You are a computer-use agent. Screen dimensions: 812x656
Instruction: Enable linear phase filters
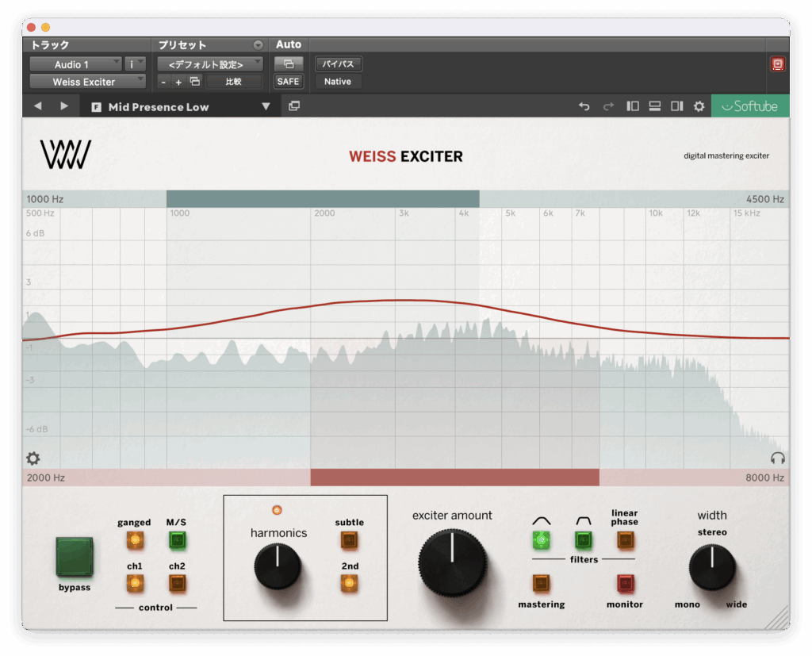tap(625, 540)
